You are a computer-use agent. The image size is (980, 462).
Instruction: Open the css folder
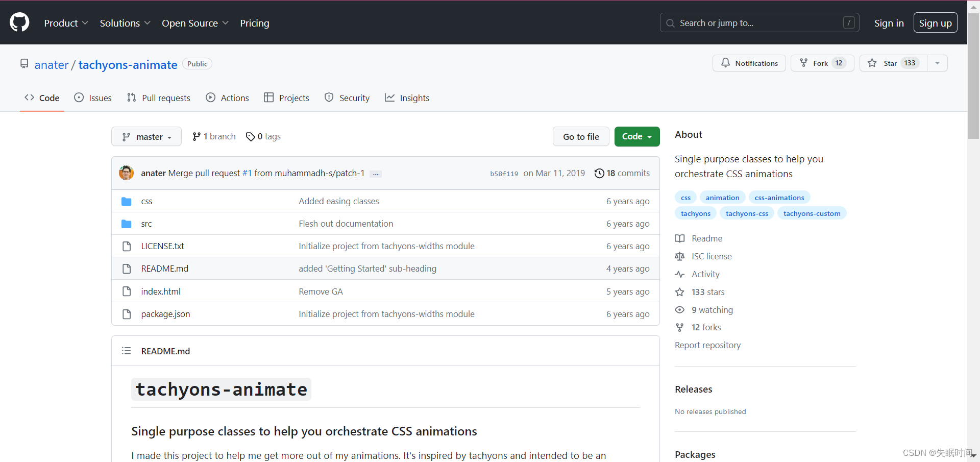point(146,201)
